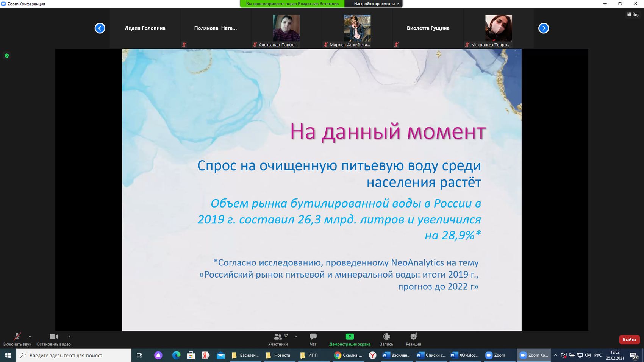Open view settings dropdown (Настройки просмотра)

click(376, 4)
